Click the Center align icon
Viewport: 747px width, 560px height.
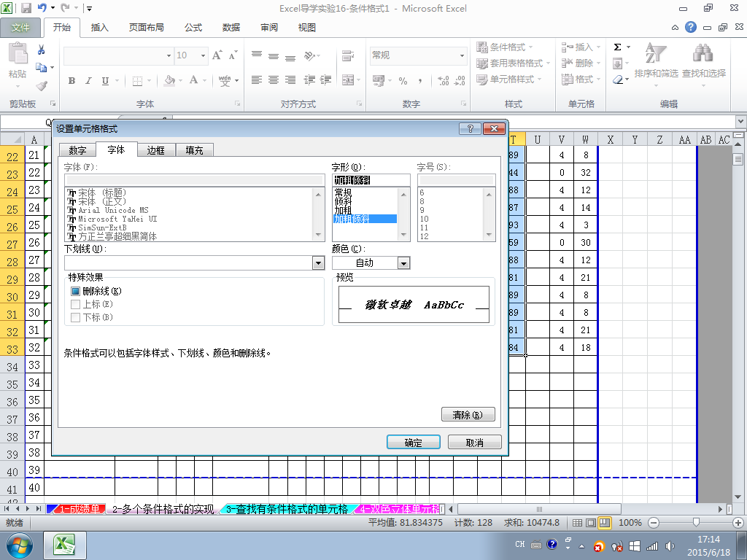[274, 80]
